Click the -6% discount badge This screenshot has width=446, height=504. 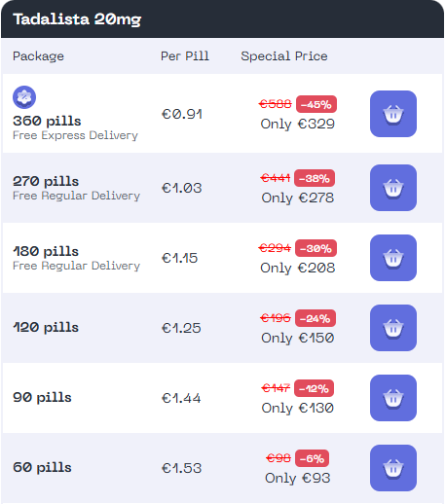312,458
